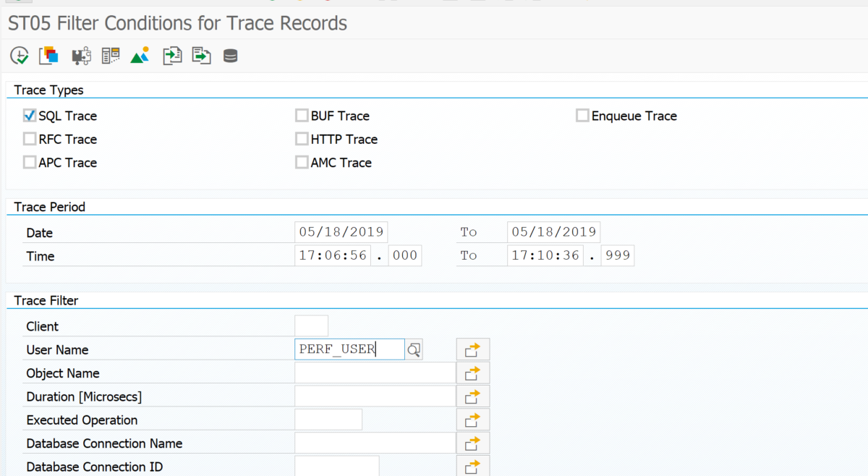Click the export-file toolbar icon
The width and height of the screenshot is (868, 476).
[201, 55]
